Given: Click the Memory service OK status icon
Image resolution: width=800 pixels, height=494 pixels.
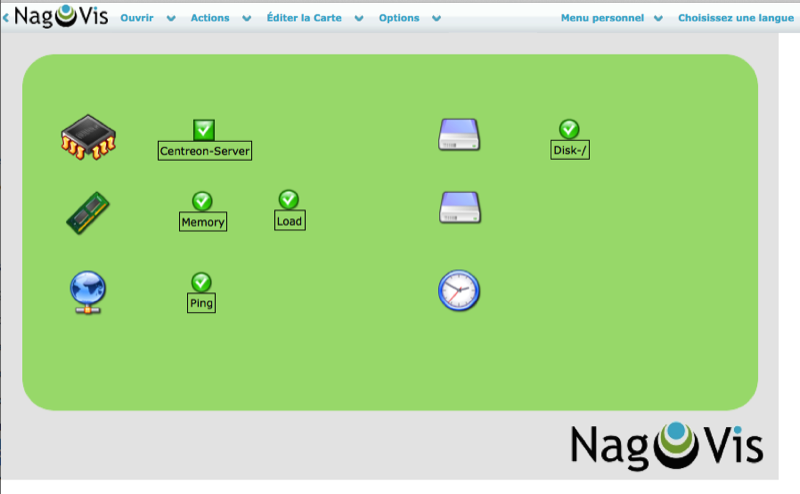Looking at the screenshot, I should point(202,201).
